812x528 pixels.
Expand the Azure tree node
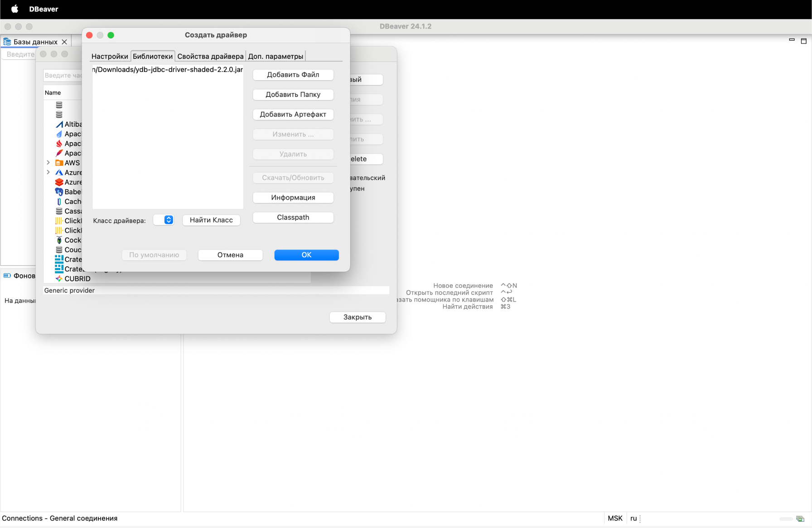click(x=48, y=173)
